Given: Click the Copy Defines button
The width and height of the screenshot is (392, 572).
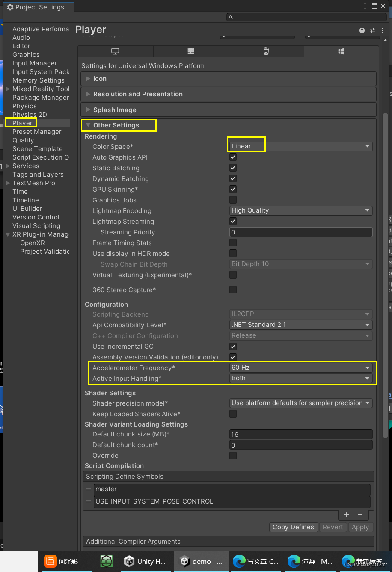Looking at the screenshot, I should [293, 527].
